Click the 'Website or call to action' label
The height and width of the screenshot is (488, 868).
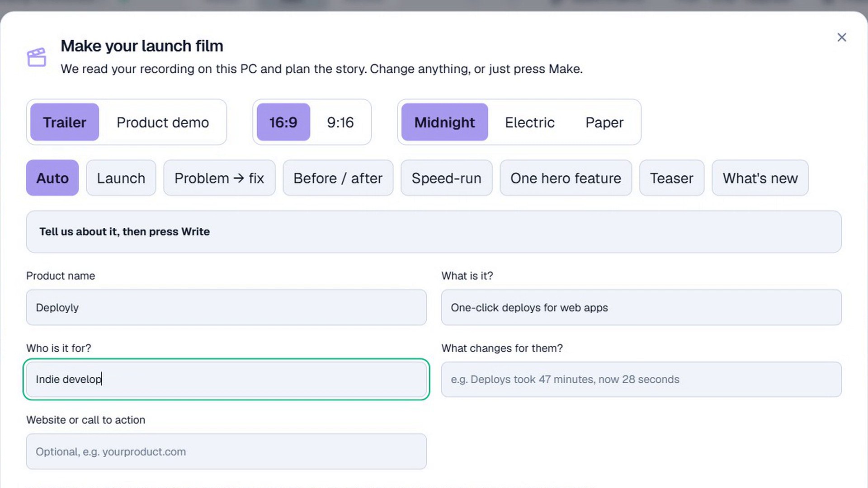coord(86,420)
